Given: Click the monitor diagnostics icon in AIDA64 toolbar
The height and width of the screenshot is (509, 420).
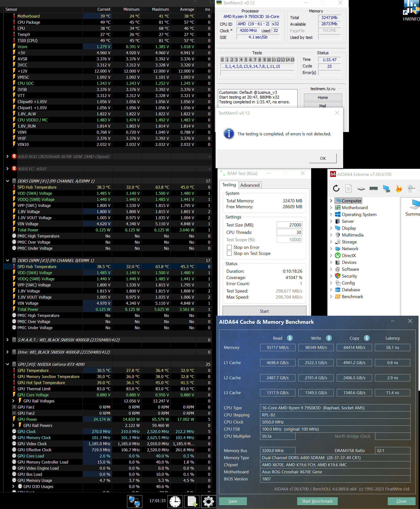Looking at the screenshot, I should [386, 188].
